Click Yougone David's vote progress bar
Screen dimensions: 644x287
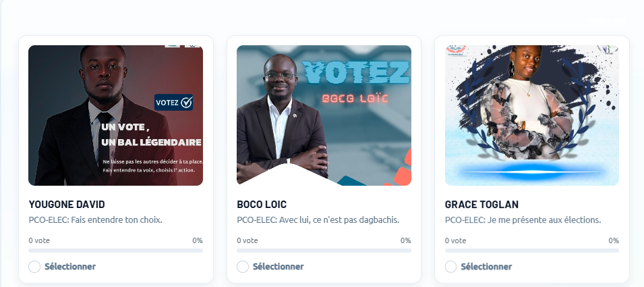pos(115,251)
